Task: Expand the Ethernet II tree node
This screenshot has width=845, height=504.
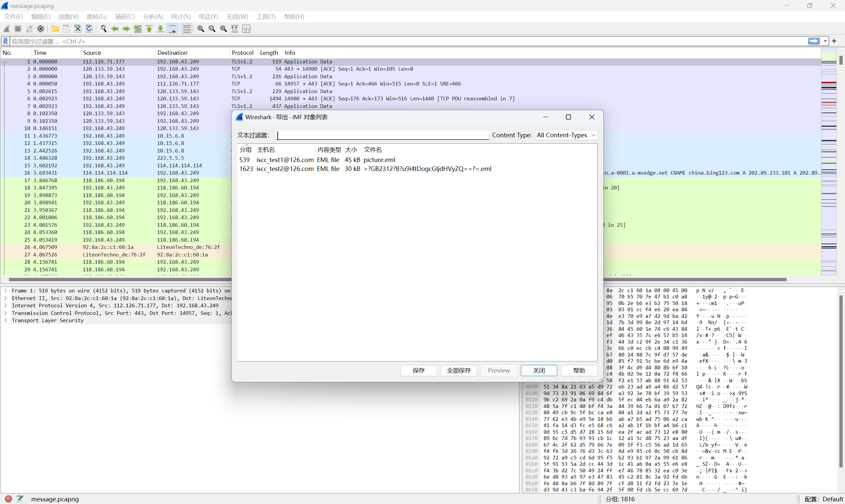Action: 6,298
